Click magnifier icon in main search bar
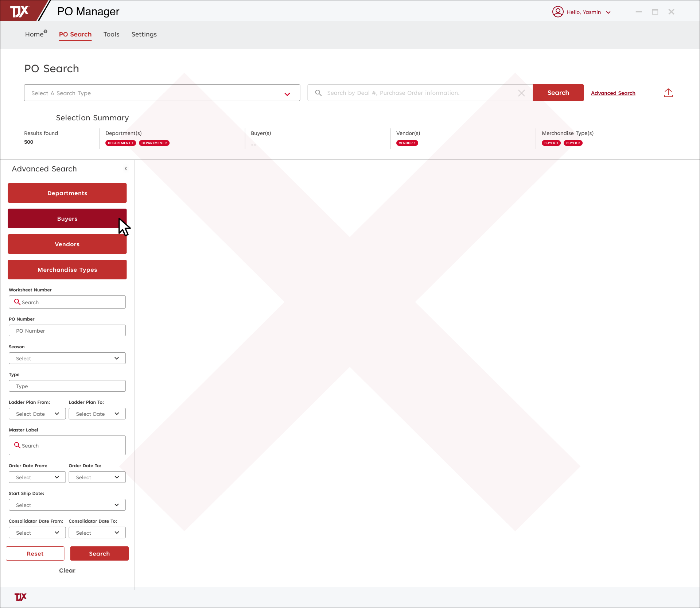The height and width of the screenshot is (608, 700). (318, 93)
